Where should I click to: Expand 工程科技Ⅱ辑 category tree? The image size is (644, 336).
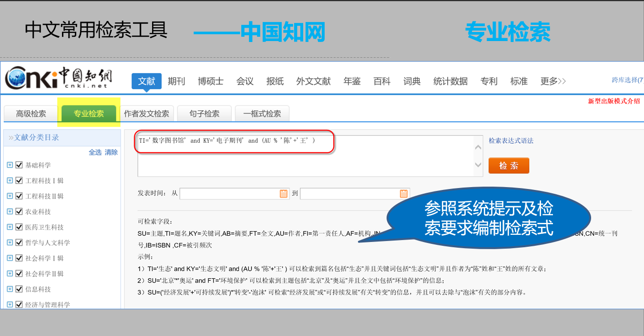tap(10, 196)
